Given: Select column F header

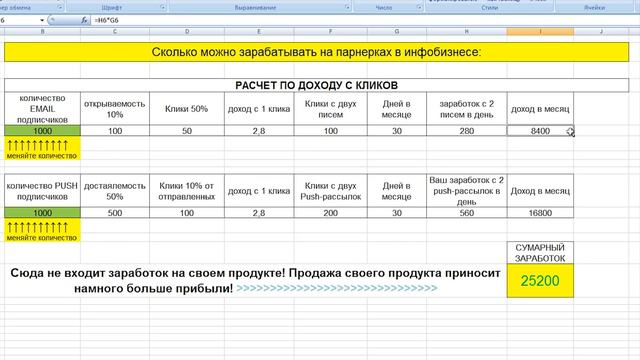Looking at the screenshot, I should pyautogui.click(x=331, y=31).
